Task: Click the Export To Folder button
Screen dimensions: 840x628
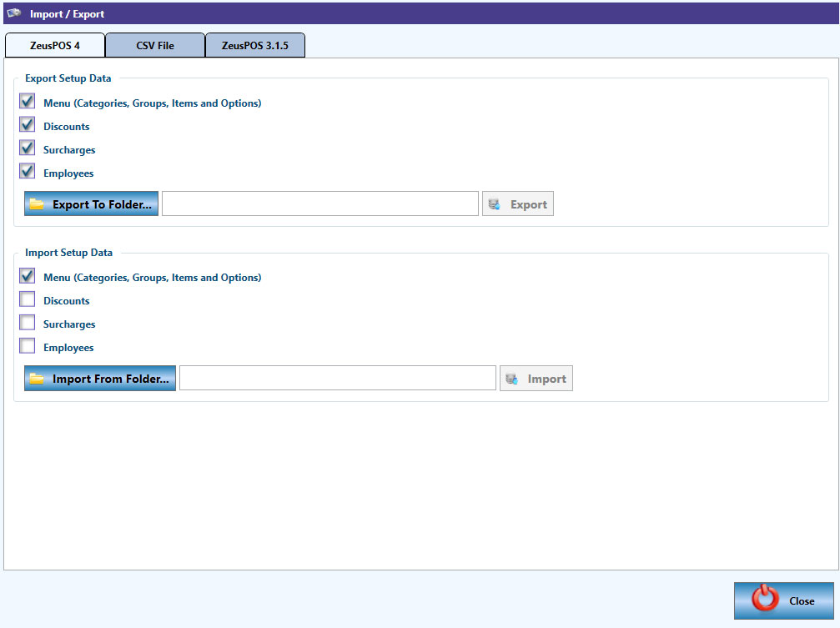Action: point(91,203)
